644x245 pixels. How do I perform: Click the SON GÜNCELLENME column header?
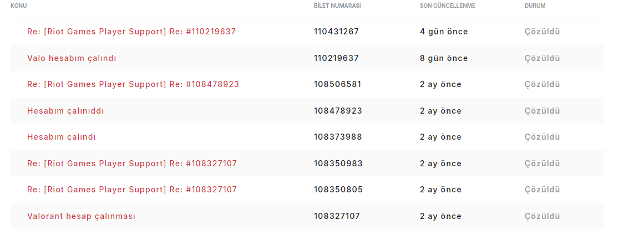pos(447,6)
